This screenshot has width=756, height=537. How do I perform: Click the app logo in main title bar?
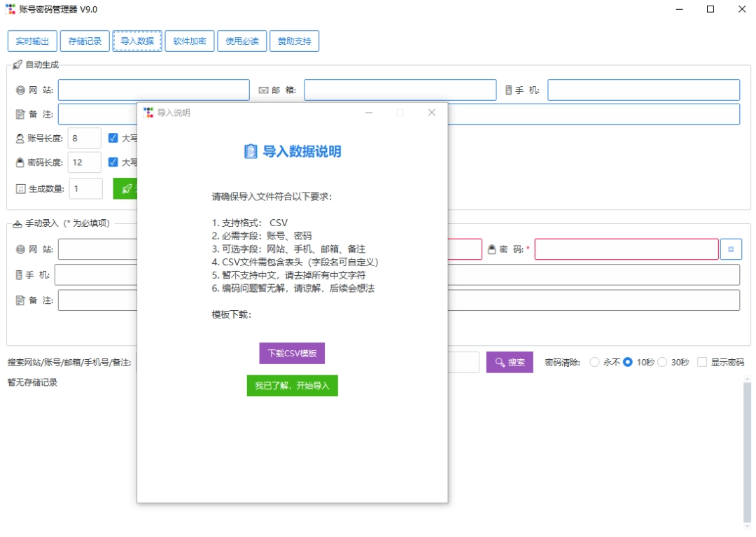click(x=10, y=9)
